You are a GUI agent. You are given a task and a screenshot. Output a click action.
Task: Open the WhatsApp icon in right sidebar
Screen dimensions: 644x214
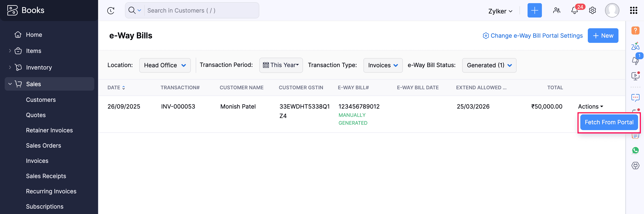[635, 150]
